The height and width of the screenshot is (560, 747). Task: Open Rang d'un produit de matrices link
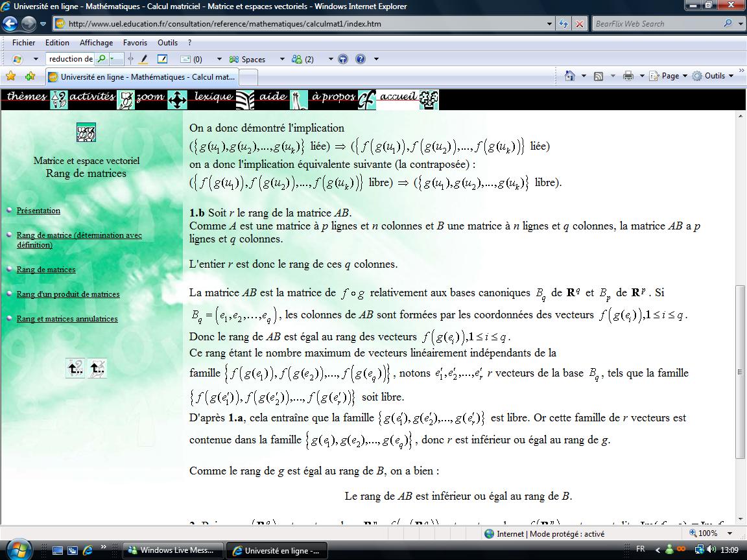click(67, 294)
